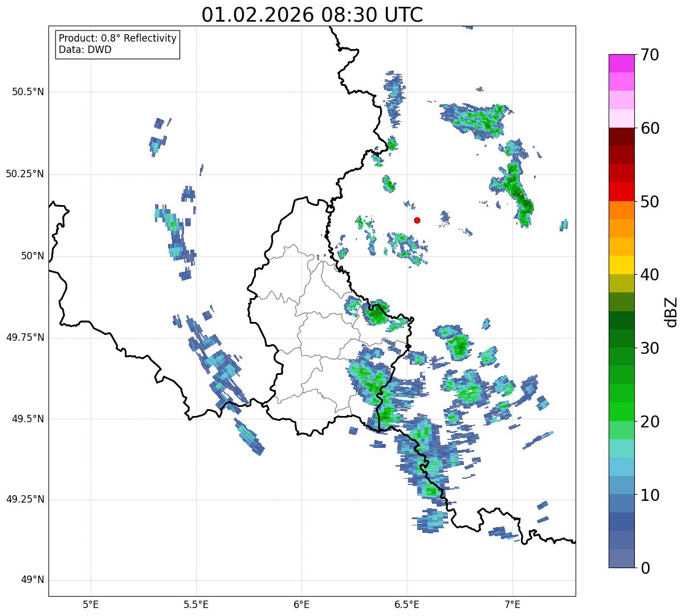Viewport: 685px width, 616px height.
Task: Click the 5.5°E longitude label
Action: (196, 604)
